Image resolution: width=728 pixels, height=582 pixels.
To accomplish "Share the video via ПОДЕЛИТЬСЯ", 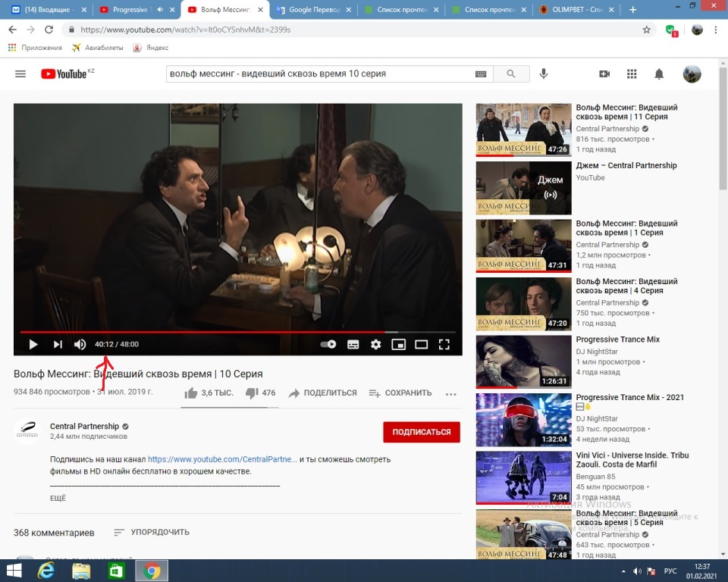I will click(x=323, y=393).
